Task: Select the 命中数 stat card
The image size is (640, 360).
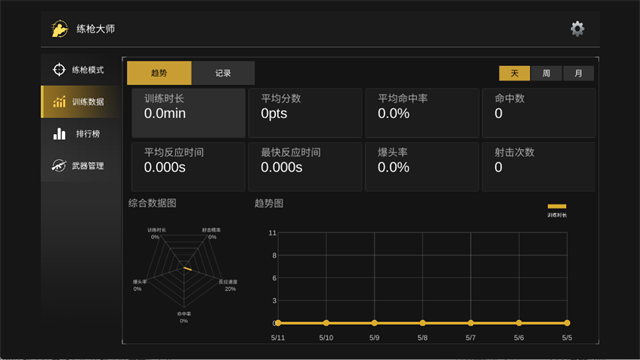Action: click(x=539, y=113)
